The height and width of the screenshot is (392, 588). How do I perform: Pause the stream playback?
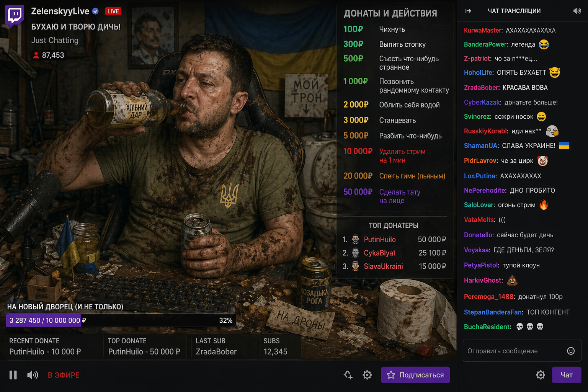pos(13,375)
